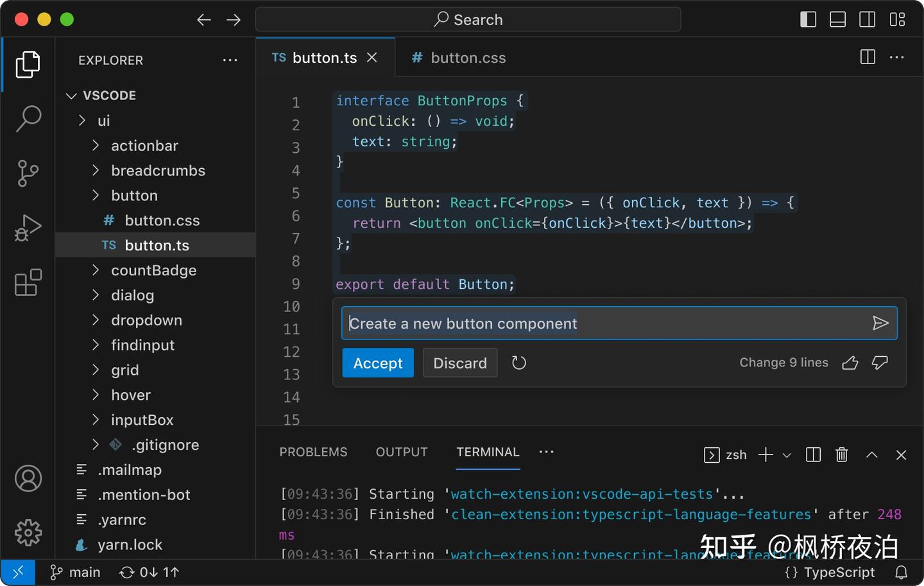
Task: Open the Source Control view
Action: pos(28,173)
